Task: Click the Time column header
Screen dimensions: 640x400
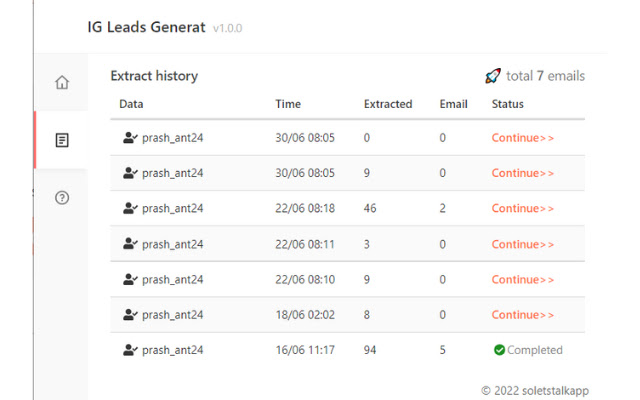Action: pyautogui.click(x=288, y=104)
